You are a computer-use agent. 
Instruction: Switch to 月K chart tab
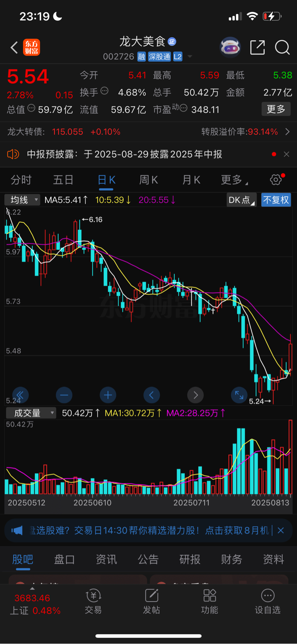191,180
